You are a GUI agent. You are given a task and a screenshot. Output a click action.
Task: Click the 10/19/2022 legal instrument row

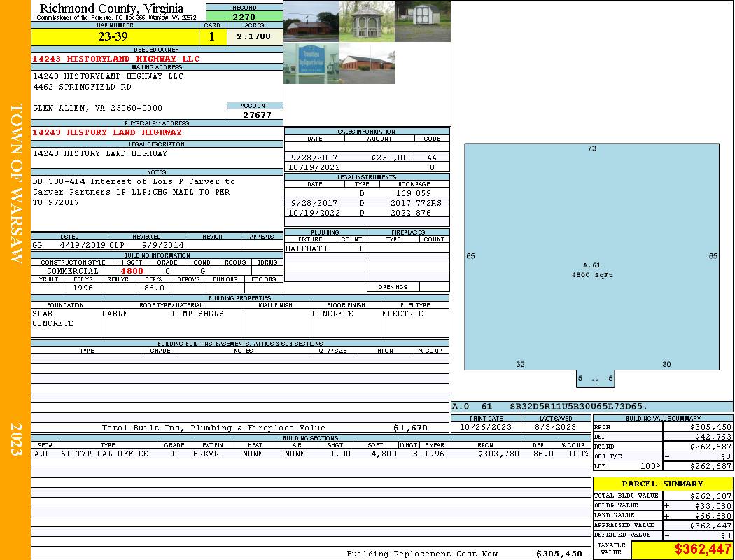[367, 213]
